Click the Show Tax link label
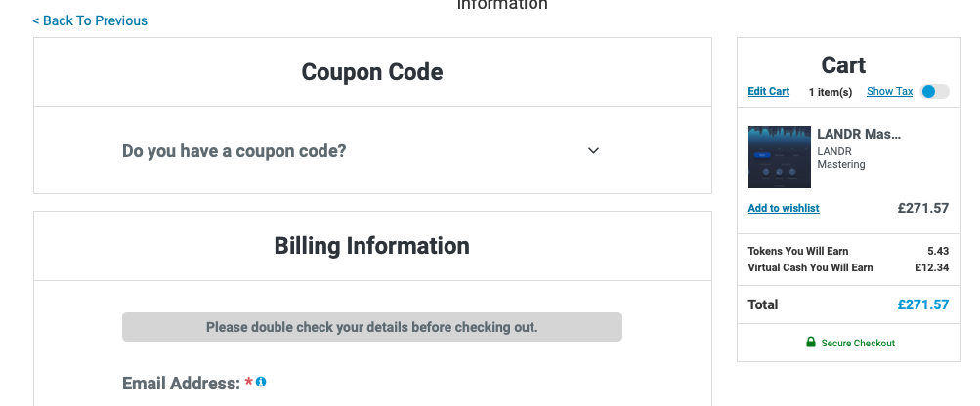 (x=889, y=91)
